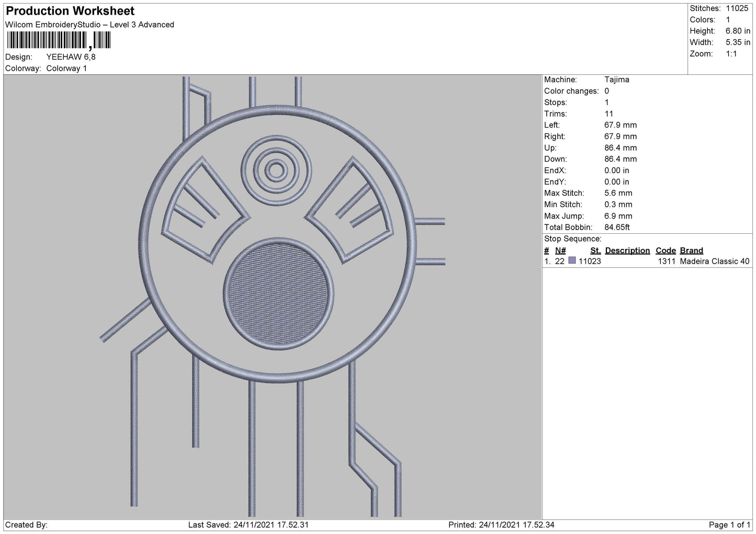Select the min stitch value '0.3 mm'
This screenshot has height=534, width=756.
click(x=618, y=204)
